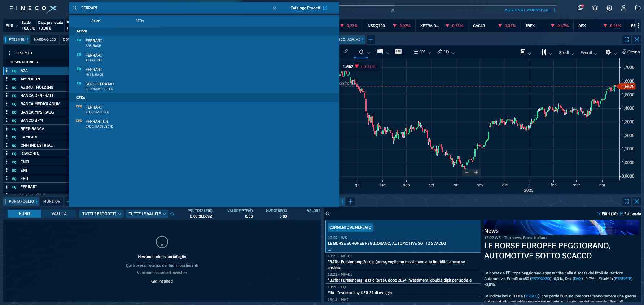Refresh the portfolio with the reload icon

[172, 214]
